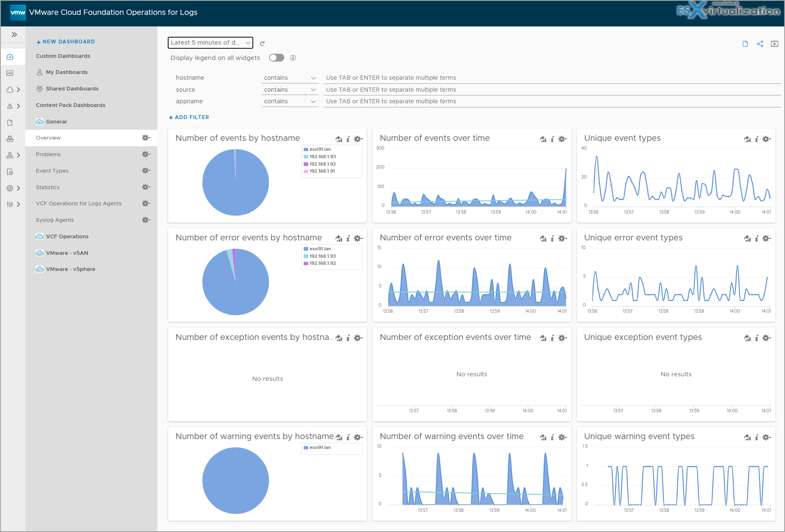Screen dimensions: 785x532
Task: Click esxi91.lan legend swatch in events by hostname
Action: pos(306,150)
